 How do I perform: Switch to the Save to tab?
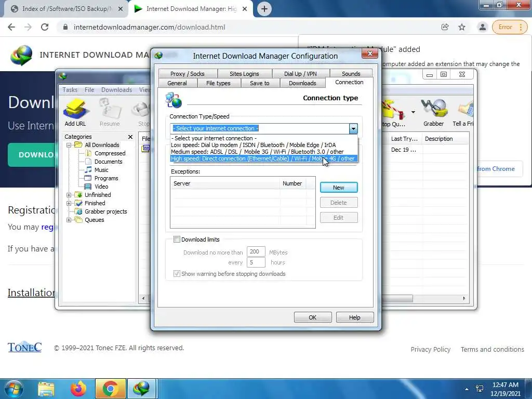coord(260,83)
